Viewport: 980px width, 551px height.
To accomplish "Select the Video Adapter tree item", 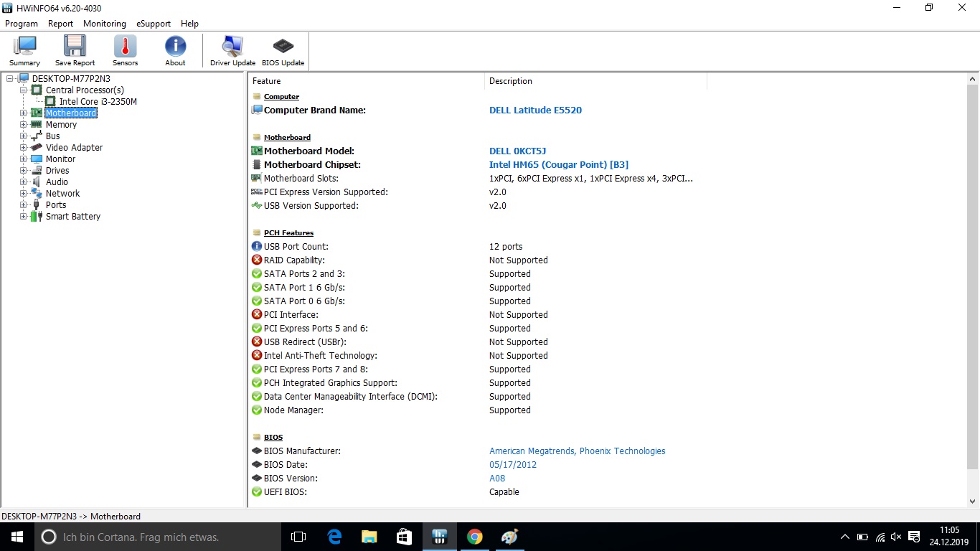I will [x=74, y=148].
